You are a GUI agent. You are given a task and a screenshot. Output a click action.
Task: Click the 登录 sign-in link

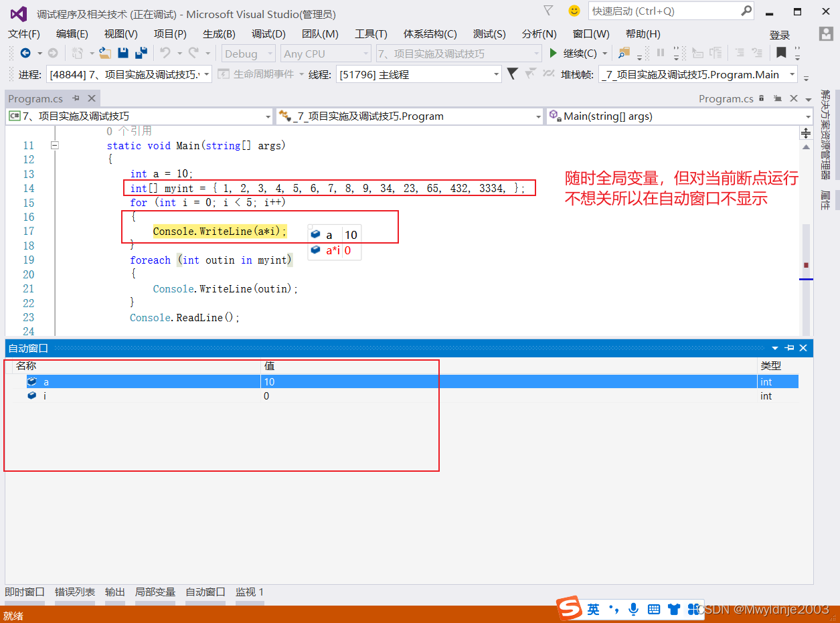coord(780,35)
